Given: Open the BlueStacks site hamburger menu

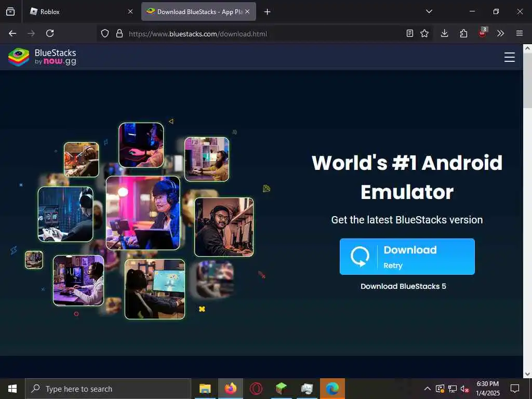Looking at the screenshot, I should pos(510,57).
